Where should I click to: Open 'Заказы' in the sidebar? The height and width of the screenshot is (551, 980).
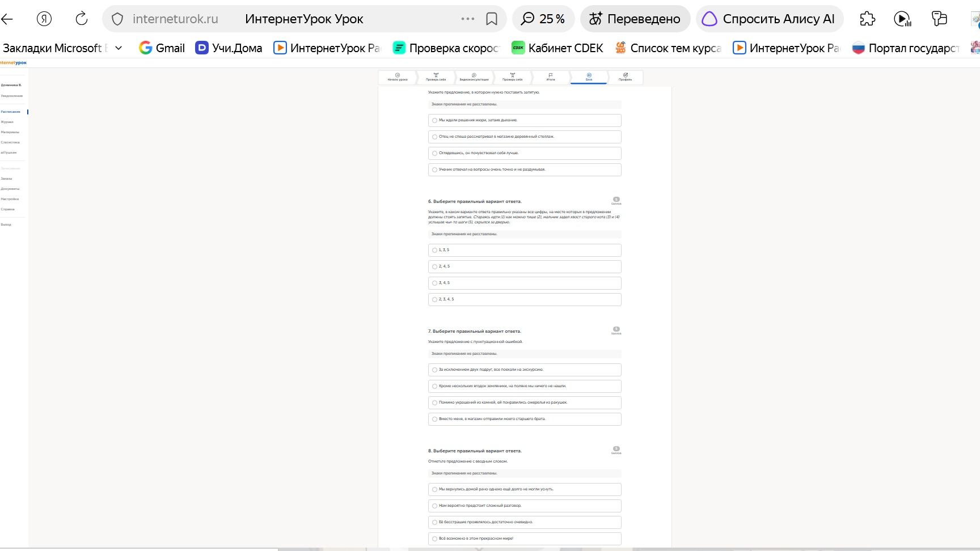coord(7,179)
